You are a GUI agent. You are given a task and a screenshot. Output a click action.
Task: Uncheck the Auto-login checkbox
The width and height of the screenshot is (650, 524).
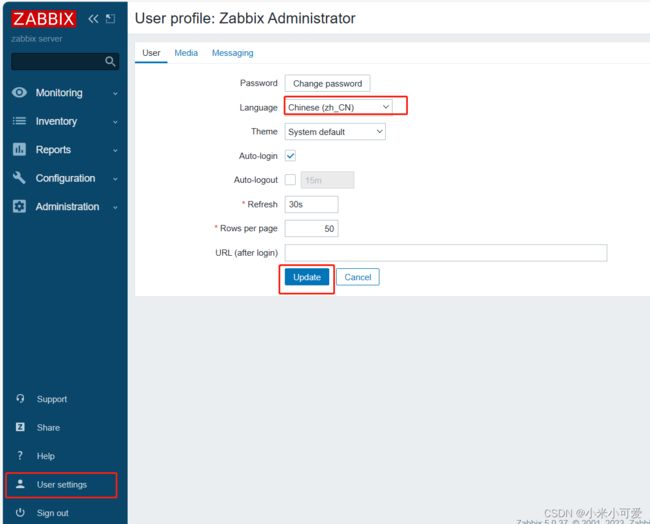coord(290,156)
